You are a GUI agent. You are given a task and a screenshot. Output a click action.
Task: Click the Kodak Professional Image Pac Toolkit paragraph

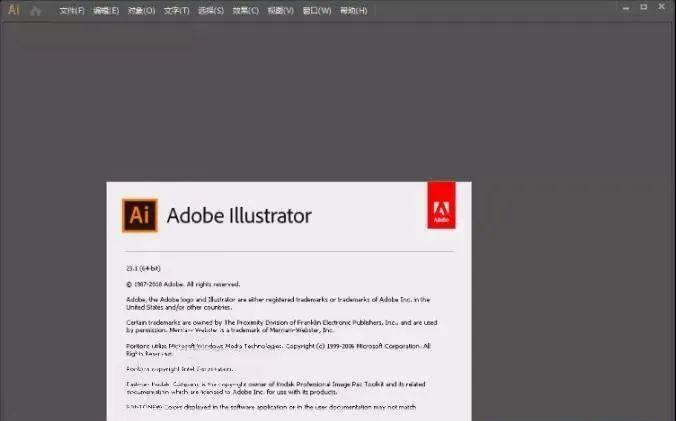(276, 388)
